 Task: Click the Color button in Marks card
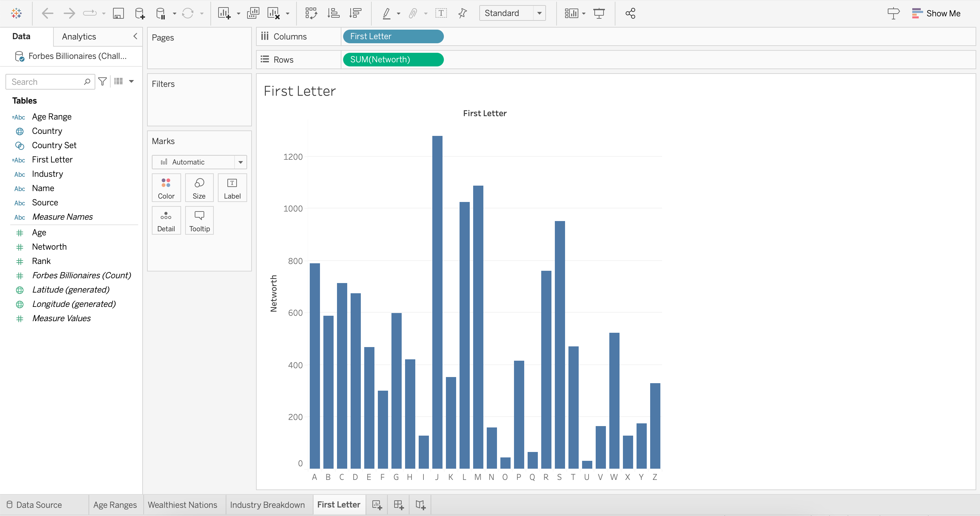166,188
